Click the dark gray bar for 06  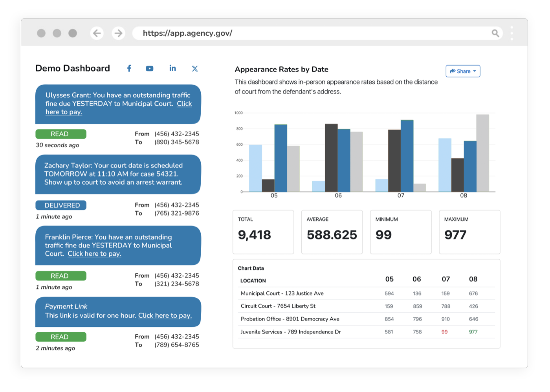click(x=331, y=158)
